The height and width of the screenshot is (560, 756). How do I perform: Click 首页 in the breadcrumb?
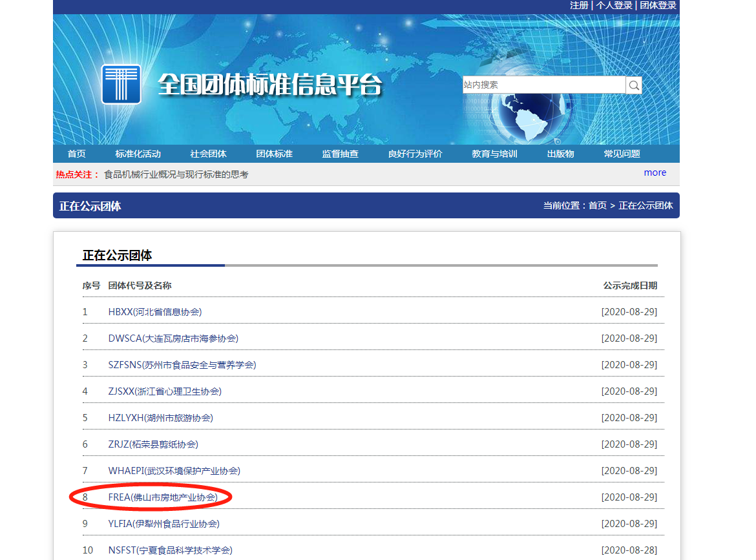tap(597, 205)
